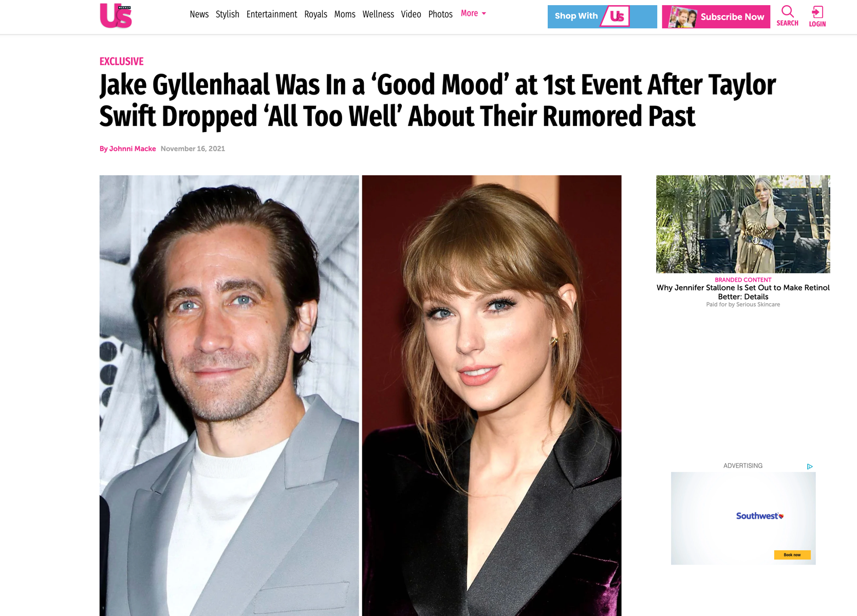Open the Entertainment menu item
Image resolution: width=857 pixels, height=616 pixels.
pyautogui.click(x=272, y=14)
